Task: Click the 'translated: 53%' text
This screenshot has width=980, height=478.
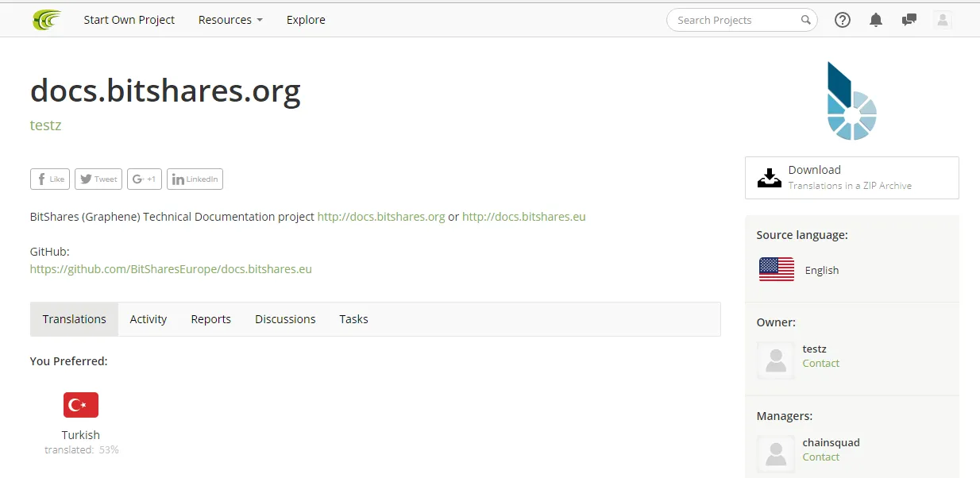Action: (82, 449)
